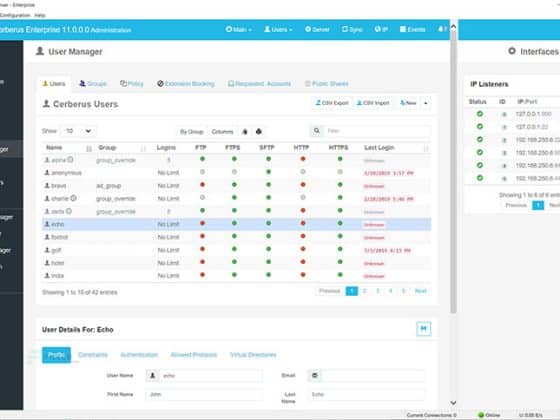This screenshot has height=420, width=560.
Task: Click scroll-up arrow of main panel scrollbar
Action: [x=453, y=26]
